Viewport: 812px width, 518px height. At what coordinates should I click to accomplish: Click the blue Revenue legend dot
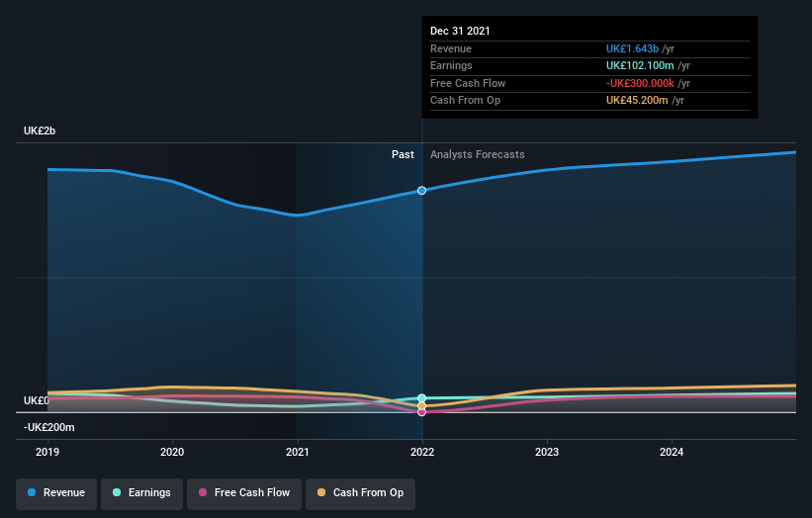[x=32, y=492]
